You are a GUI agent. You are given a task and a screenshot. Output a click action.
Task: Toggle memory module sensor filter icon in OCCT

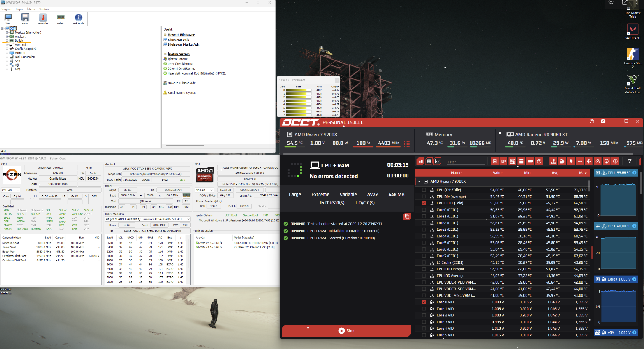(x=530, y=161)
